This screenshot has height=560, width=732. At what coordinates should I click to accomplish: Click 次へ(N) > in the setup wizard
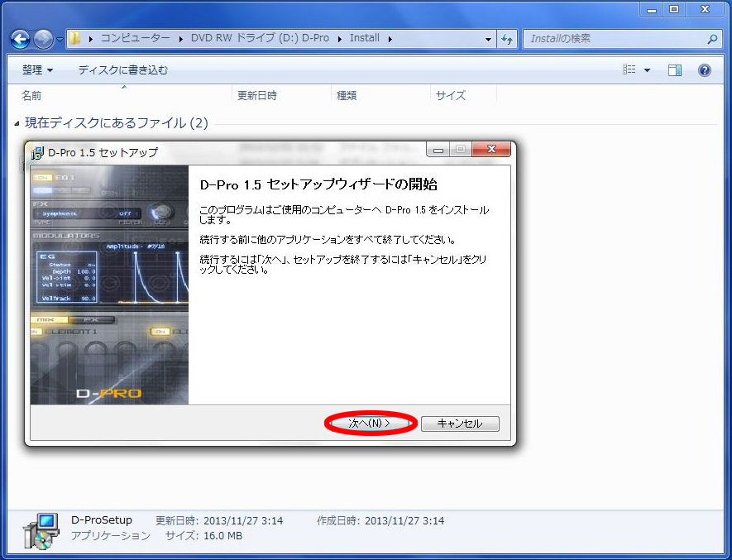click(369, 424)
